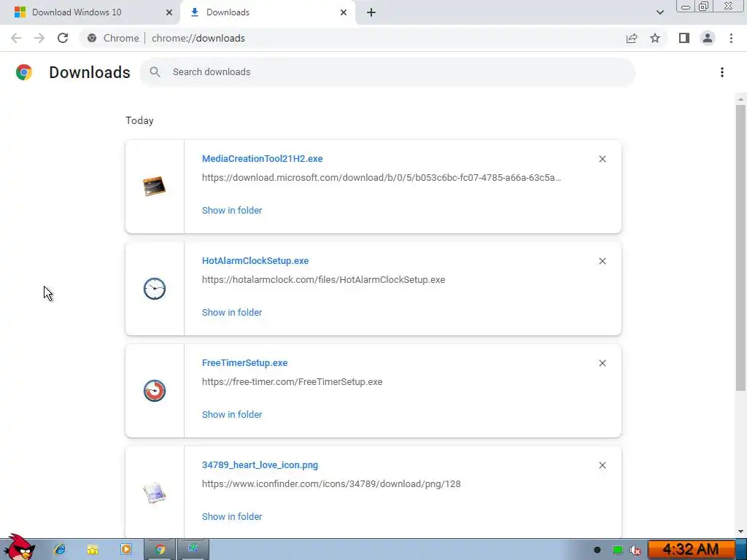
Task: Switch to the Download Windows 10 tab
Action: click(90, 12)
